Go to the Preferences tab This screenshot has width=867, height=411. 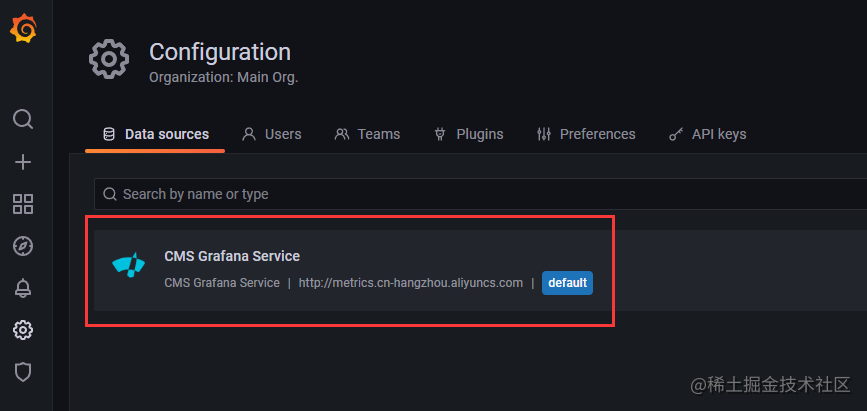click(586, 134)
